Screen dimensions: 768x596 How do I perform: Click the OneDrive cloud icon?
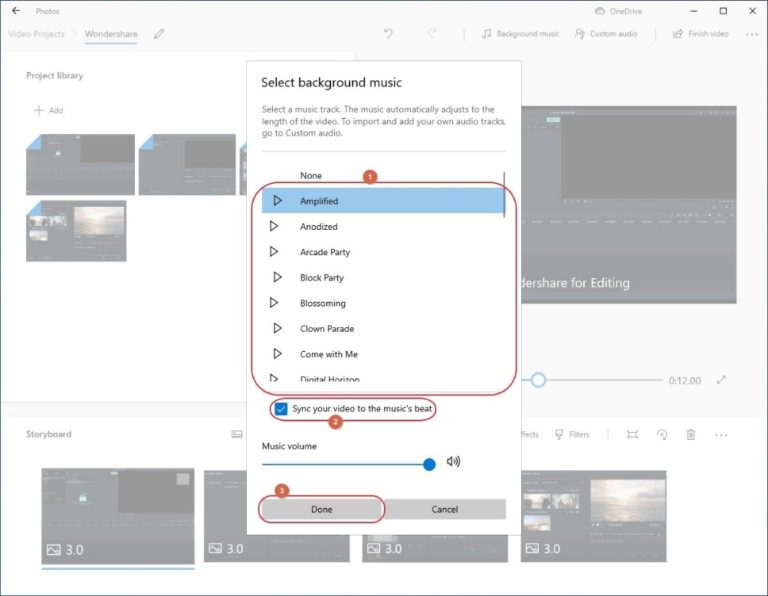point(600,11)
